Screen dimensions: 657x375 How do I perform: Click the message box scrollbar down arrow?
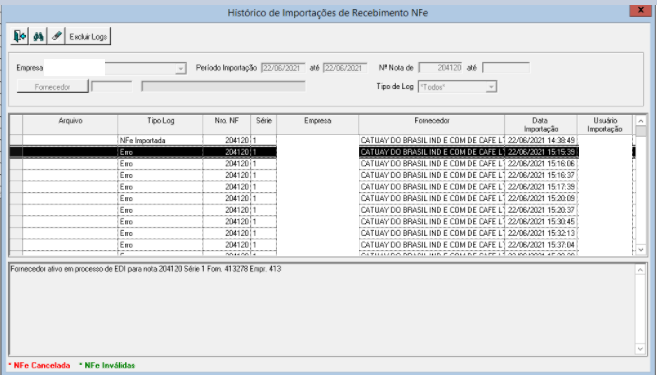click(x=640, y=349)
